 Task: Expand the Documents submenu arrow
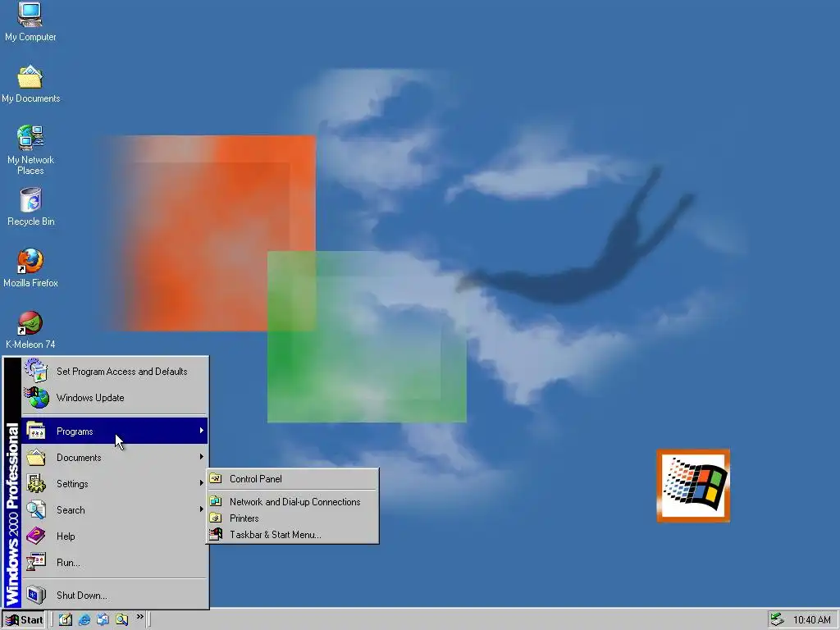(x=202, y=457)
